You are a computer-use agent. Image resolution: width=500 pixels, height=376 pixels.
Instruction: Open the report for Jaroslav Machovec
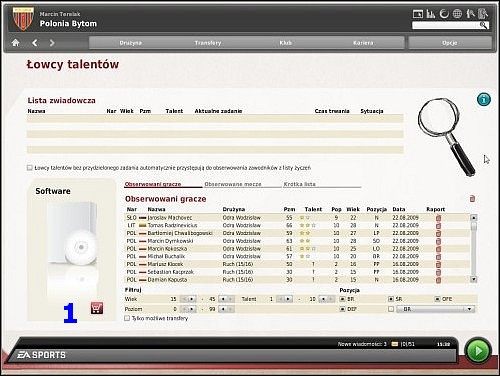(438, 218)
